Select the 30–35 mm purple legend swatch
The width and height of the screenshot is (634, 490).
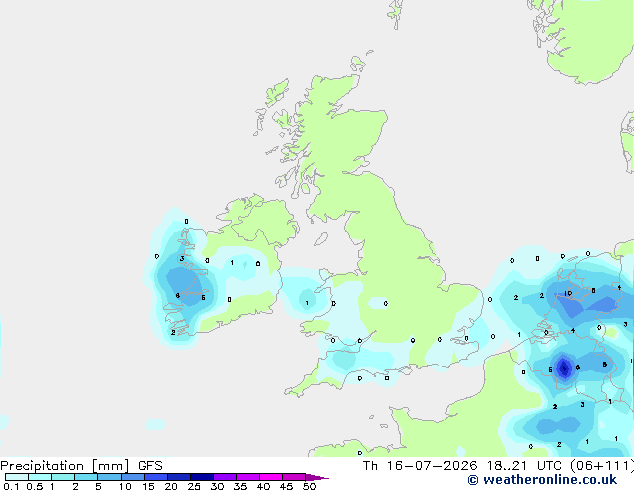pyautogui.click(x=225, y=477)
